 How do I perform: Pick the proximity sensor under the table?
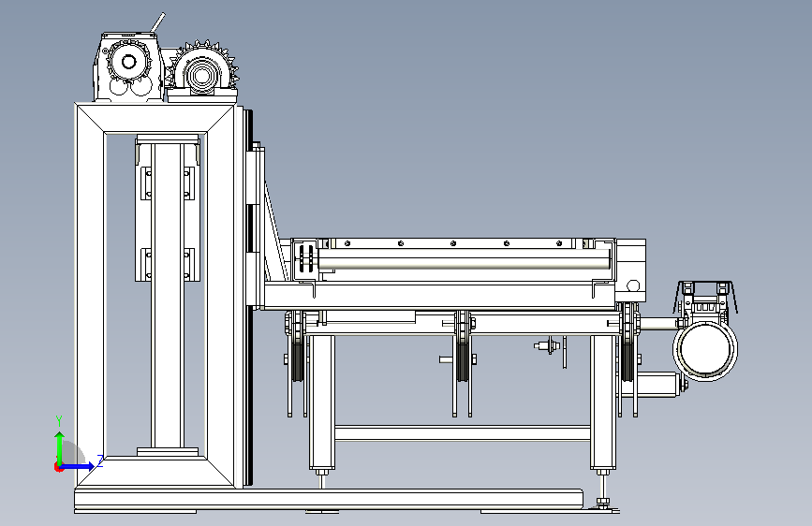pyautogui.click(x=547, y=345)
